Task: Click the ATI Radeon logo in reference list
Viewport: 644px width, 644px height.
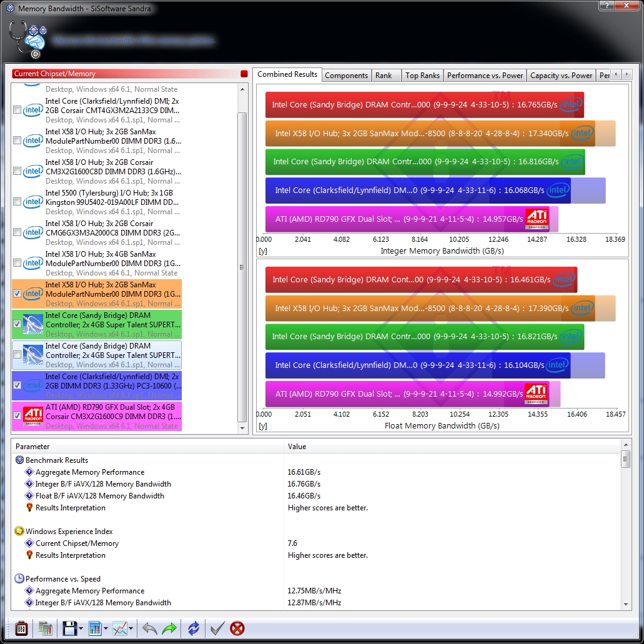Action: pos(33,416)
